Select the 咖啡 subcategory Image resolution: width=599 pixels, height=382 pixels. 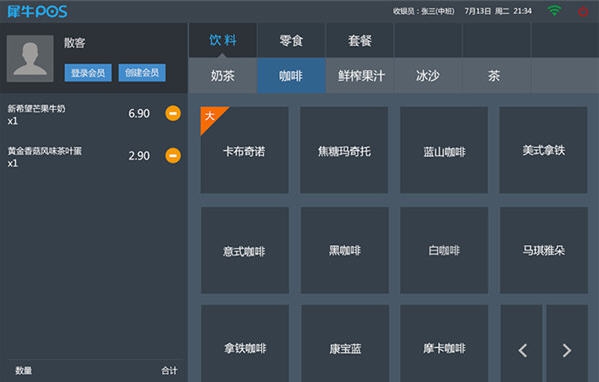291,76
